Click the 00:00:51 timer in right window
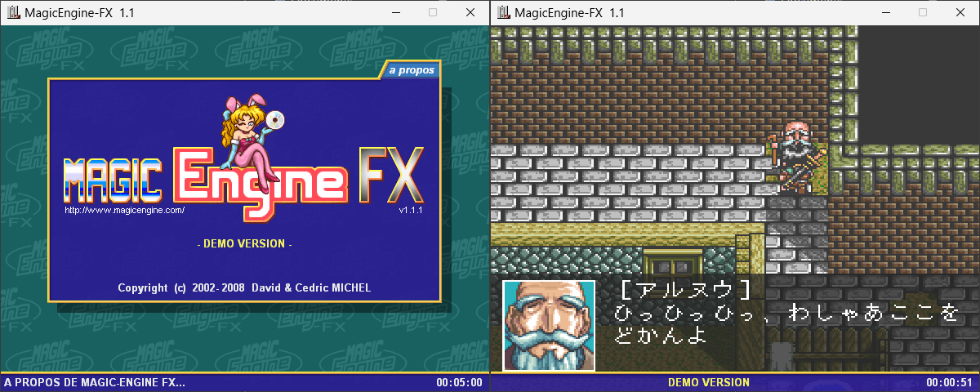The image size is (980, 392). point(949,382)
